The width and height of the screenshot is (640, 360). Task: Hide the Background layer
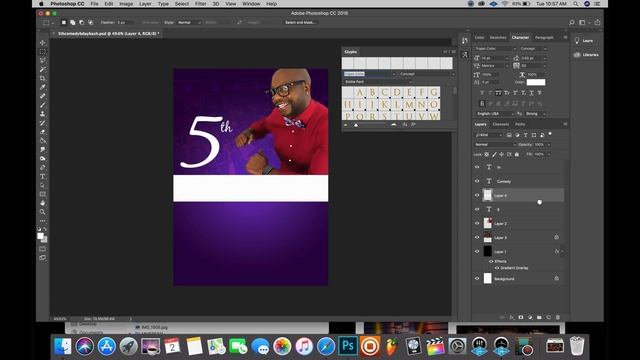[477, 278]
